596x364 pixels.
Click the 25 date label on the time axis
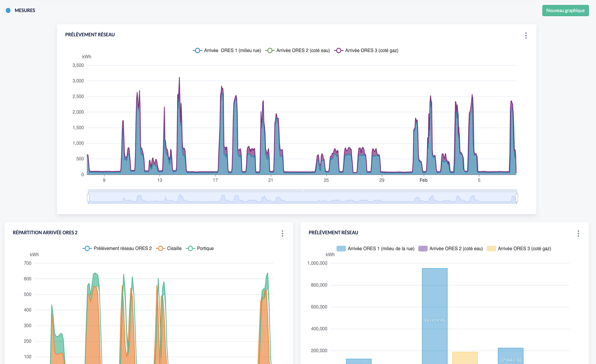[326, 180]
